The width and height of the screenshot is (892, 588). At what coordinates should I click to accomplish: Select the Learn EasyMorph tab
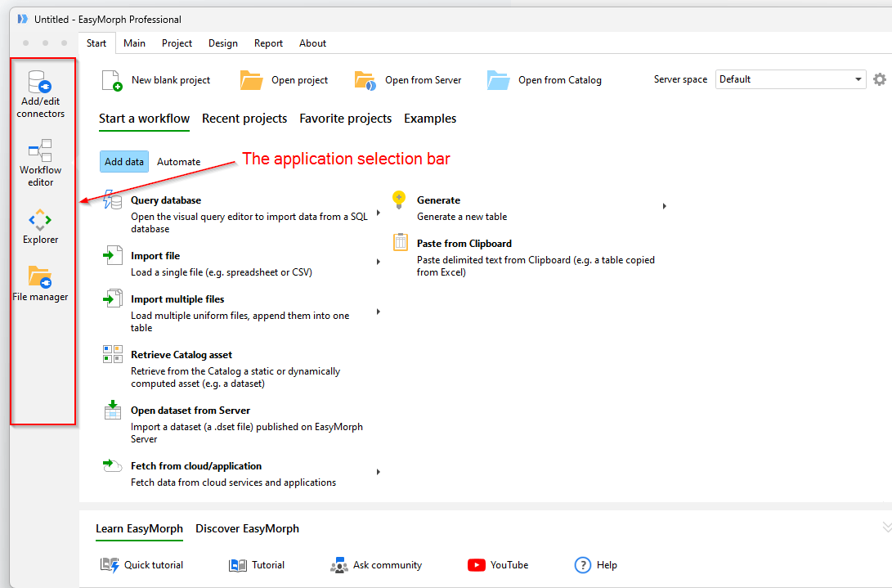pyautogui.click(x=139, y=529)
